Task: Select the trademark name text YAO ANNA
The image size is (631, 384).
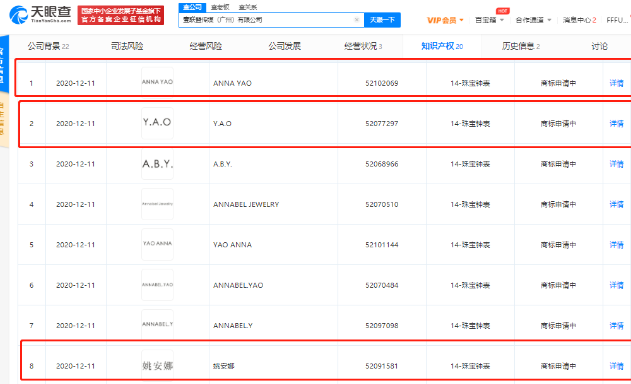Action: click(x=232, y=245)
